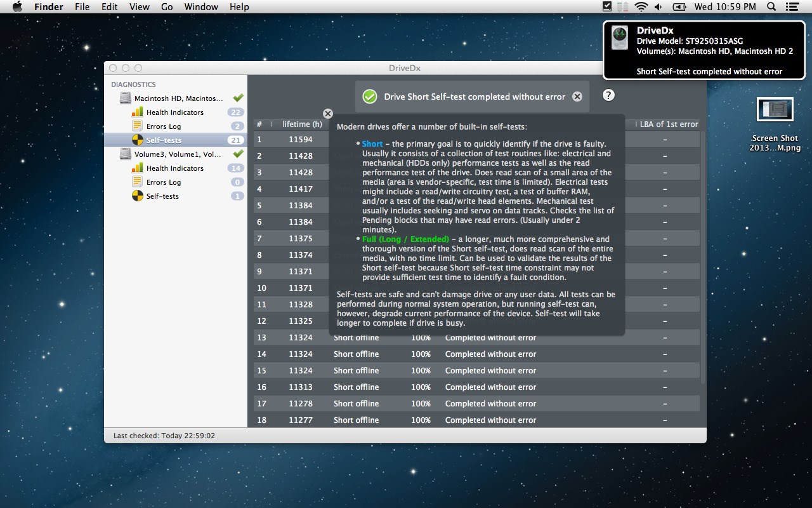Click Last checked status text
Image resolution: width=812 pixels, height=508 pixels.
point(164,436)
